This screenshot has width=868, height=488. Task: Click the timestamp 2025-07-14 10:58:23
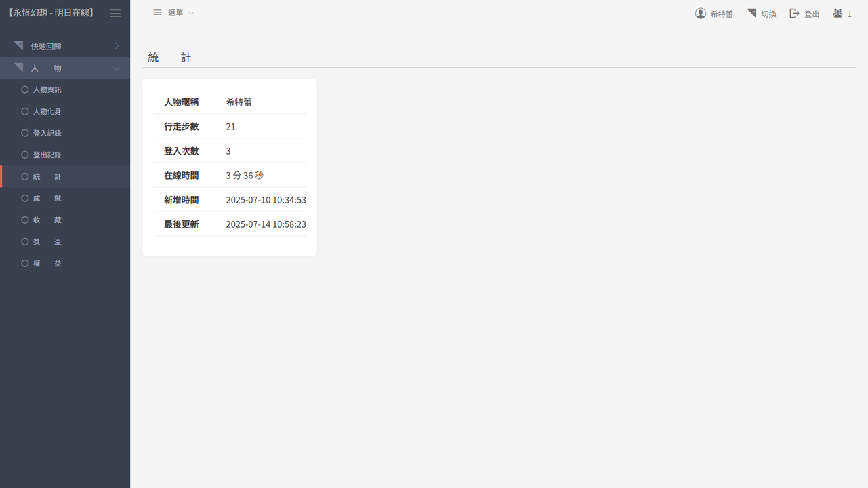tap(266, 224)
